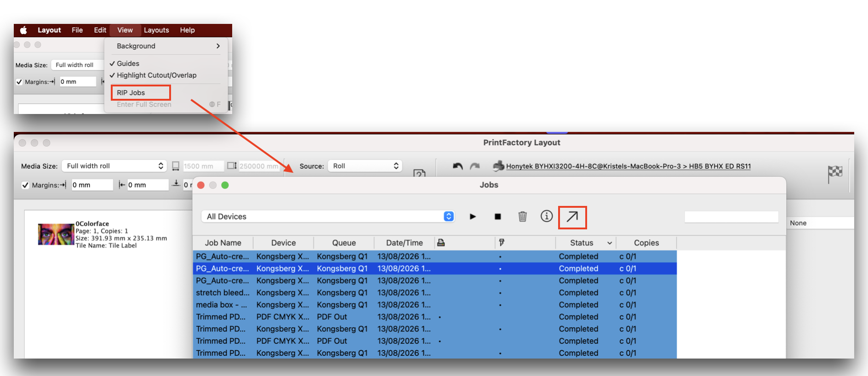This screenshot has height=376, width=868.
Task: Toggle the Margins checkbox in PrintFactory Layout window
Action: 25,185
